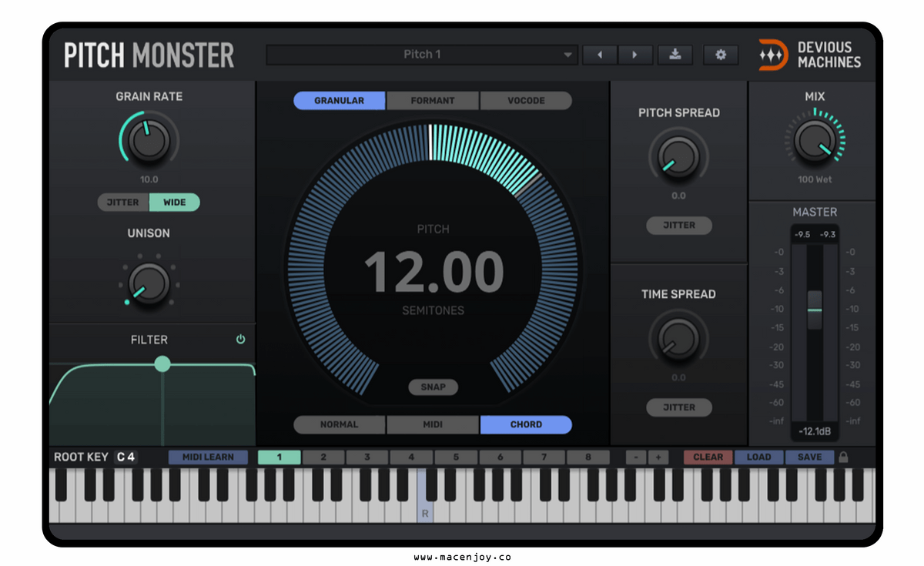924x566 pixels.
Task: Click the Devious Machines logo
Action: point(809,55)
